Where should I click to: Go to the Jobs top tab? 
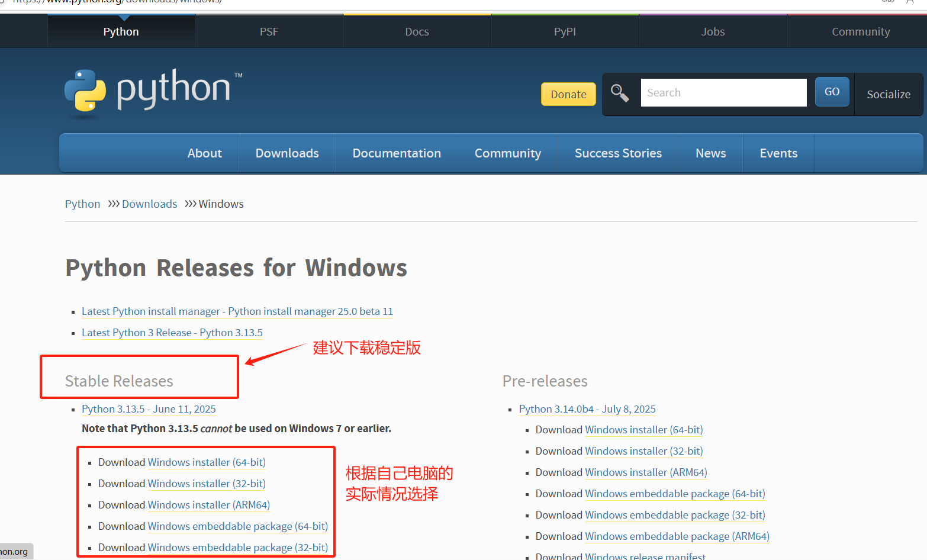[x=713, y=31]
